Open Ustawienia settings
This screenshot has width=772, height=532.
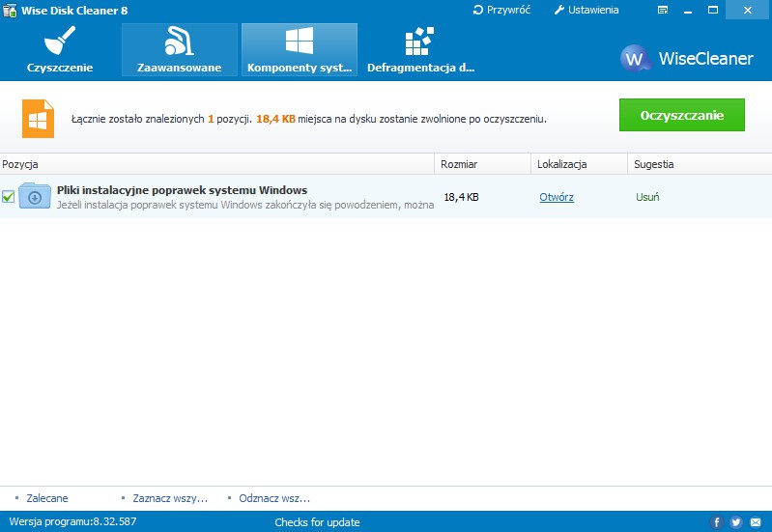click(x=586, y=10)
